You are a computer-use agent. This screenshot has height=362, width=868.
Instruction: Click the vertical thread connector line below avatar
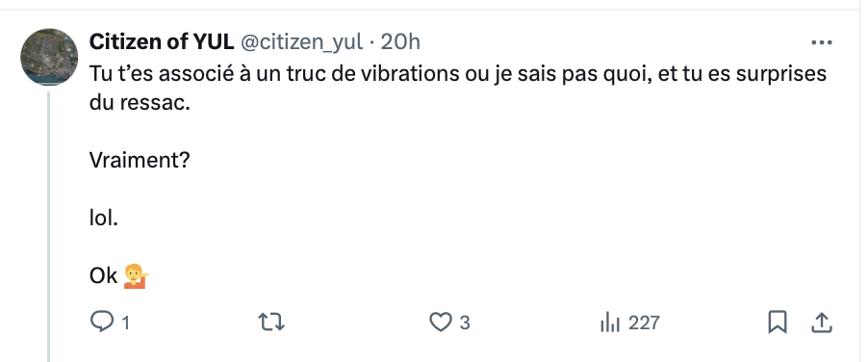49,227
